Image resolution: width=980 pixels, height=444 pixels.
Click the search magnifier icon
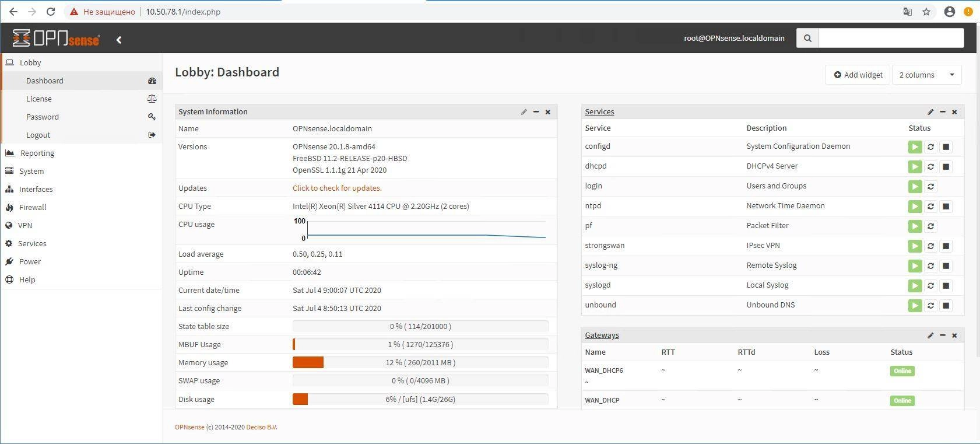[807, 39]
